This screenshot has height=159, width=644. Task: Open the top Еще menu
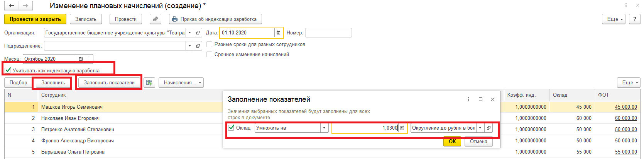tap(615, 19)
